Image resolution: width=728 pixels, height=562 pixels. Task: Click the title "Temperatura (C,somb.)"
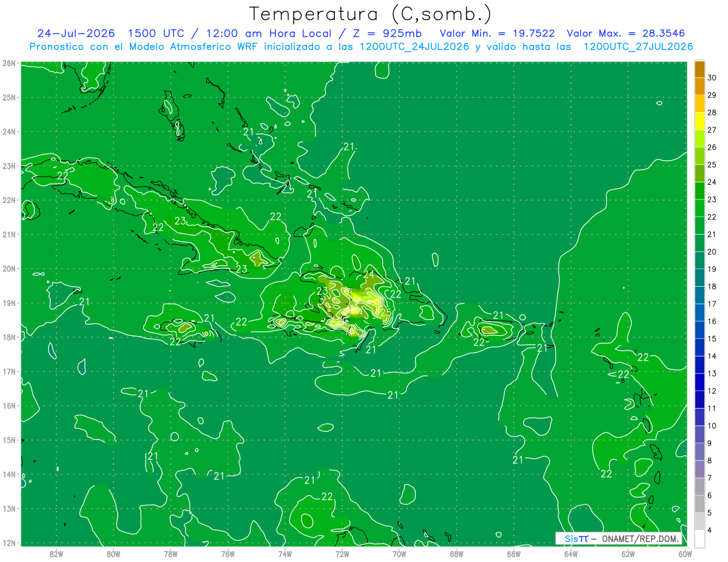pos(371,14)
